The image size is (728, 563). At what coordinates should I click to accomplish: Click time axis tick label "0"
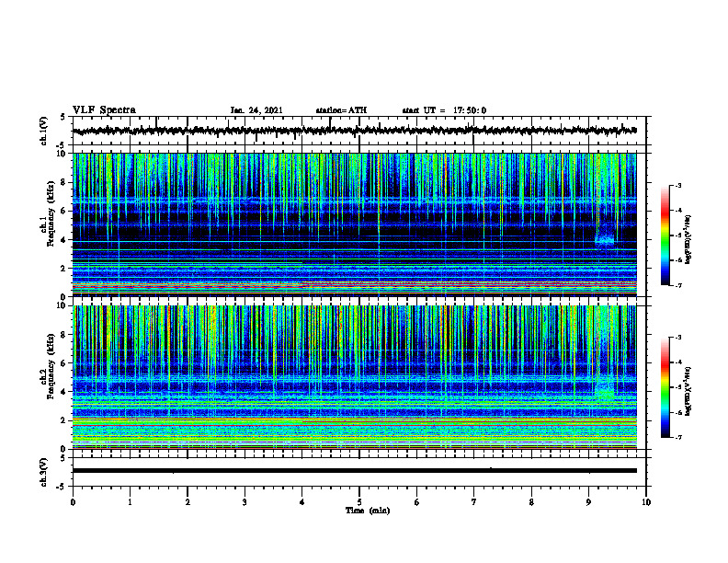(73, 502)
